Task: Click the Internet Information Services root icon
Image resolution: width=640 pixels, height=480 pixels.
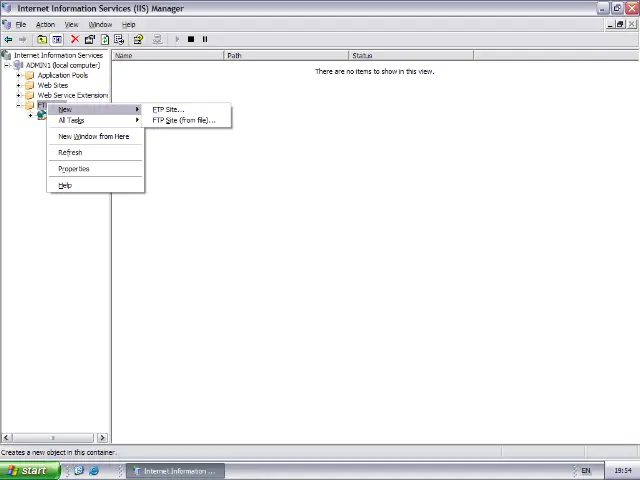Action: pos(6,55)
